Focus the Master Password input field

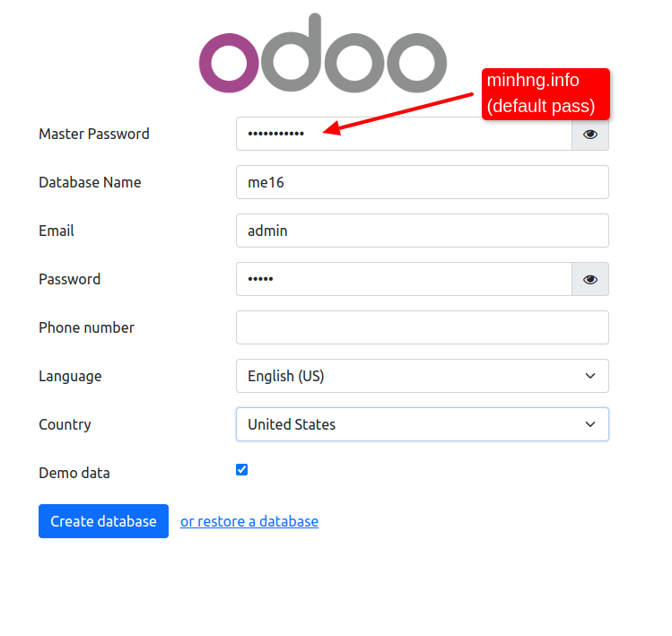404,134
